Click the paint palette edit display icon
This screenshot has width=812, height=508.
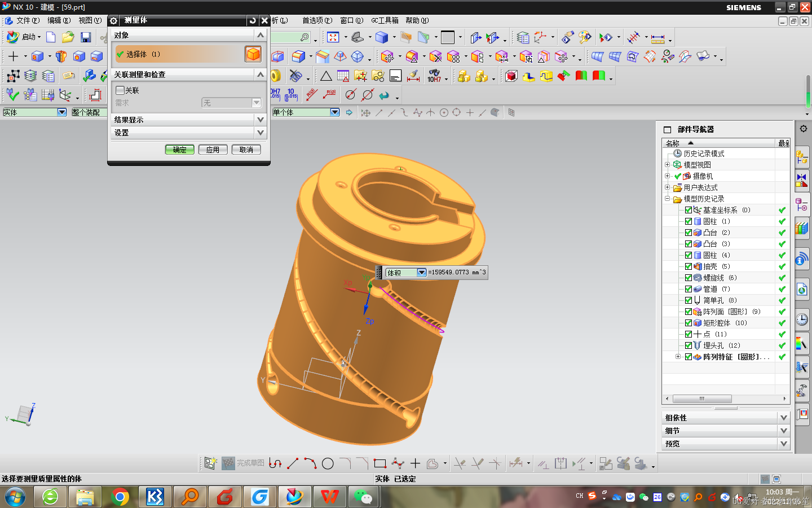point(585,37)
